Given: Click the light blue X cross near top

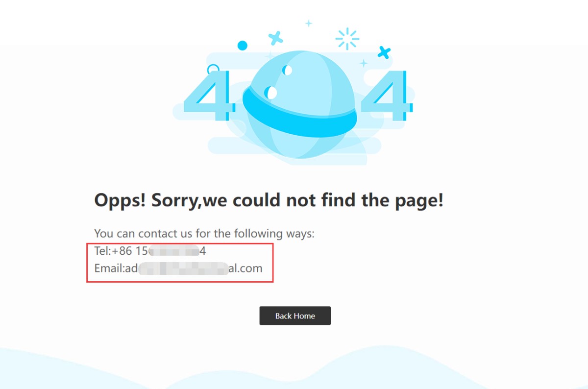Looking at the screenshot, I should click(276, 38).
